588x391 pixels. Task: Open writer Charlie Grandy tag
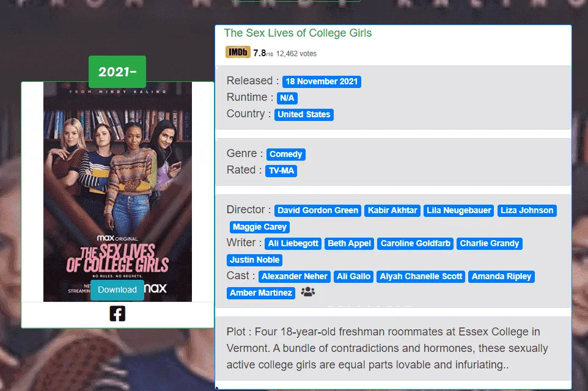pyautogui.click(x=490, y=243)
